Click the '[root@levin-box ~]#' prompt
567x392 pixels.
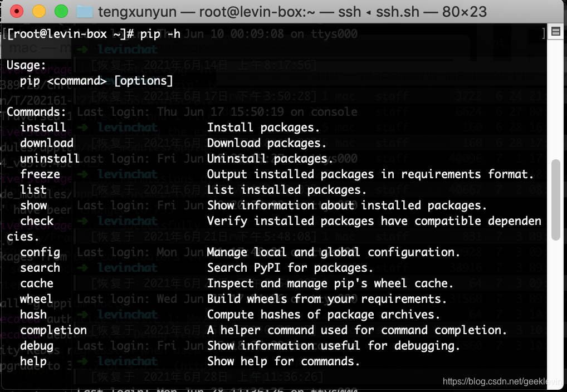tap(71, 35)
